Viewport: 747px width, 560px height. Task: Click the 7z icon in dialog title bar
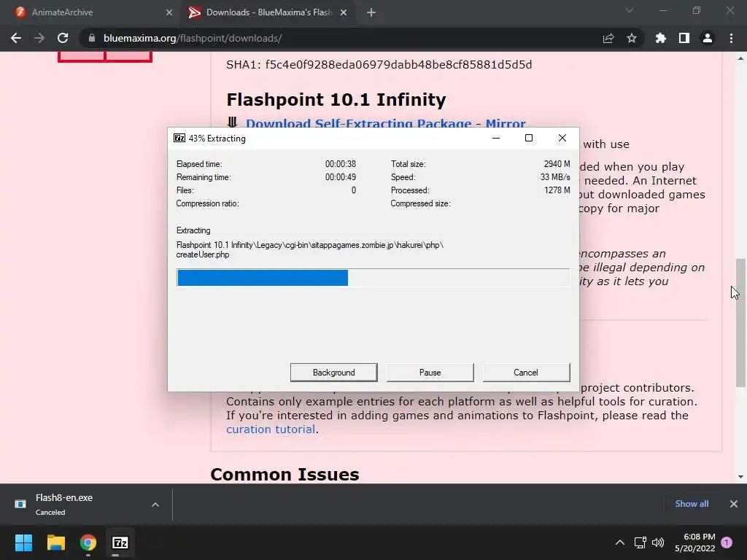[x=179, y=138]
